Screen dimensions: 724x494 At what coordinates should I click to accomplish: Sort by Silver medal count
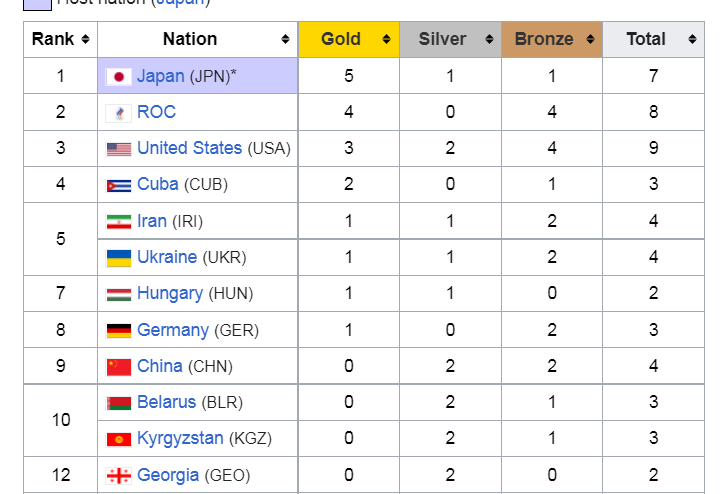(x=489, y=40)
